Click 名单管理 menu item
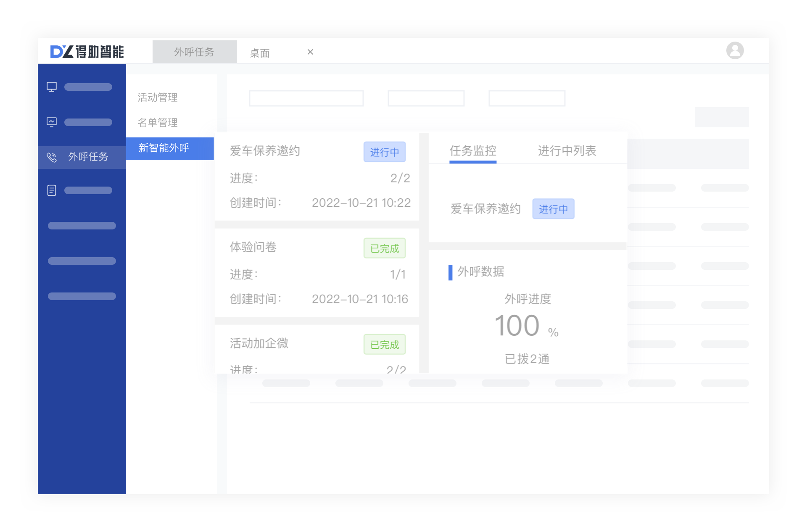Image resolution: width=807 pixels, height=532 pixels. tap(158, 122)
